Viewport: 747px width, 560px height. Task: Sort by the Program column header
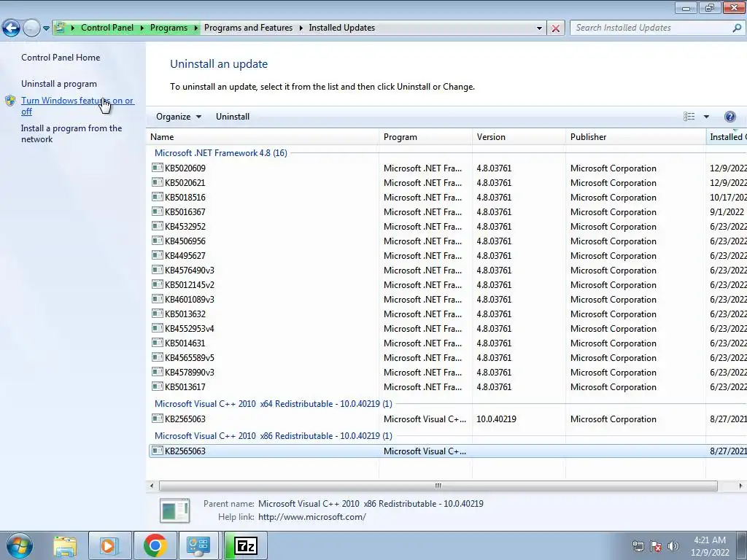[426, 137]
